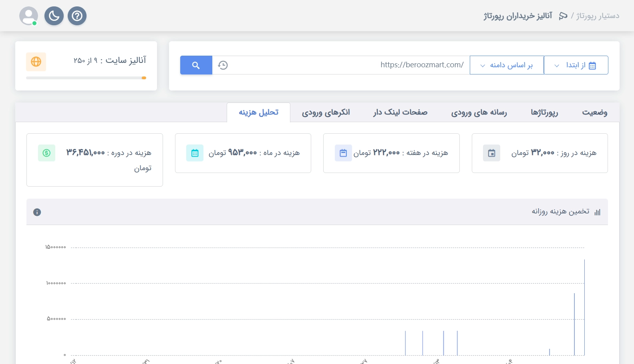Click the ۱۵۰۰۰۰۰۰ y-axis label
The width and height of the screenshot is (634, 364).
coord(56,247)
